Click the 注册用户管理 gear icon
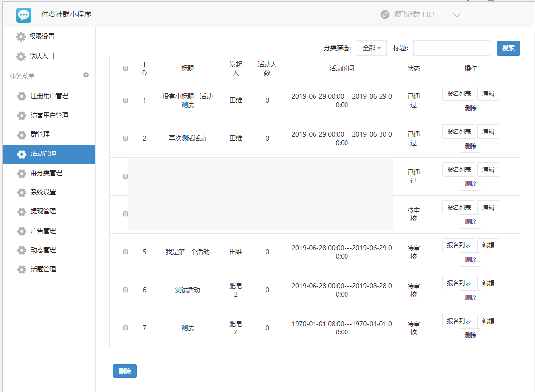 tap(22, 96)
